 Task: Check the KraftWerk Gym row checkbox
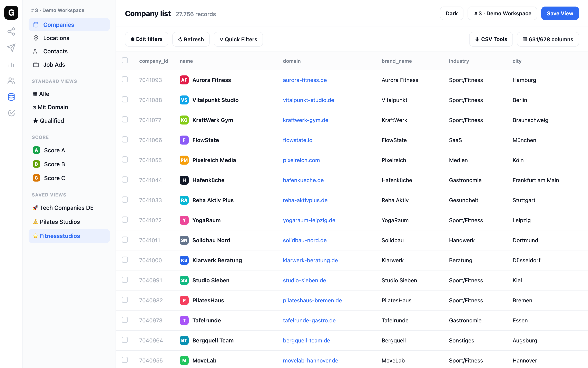pos(125,119)
